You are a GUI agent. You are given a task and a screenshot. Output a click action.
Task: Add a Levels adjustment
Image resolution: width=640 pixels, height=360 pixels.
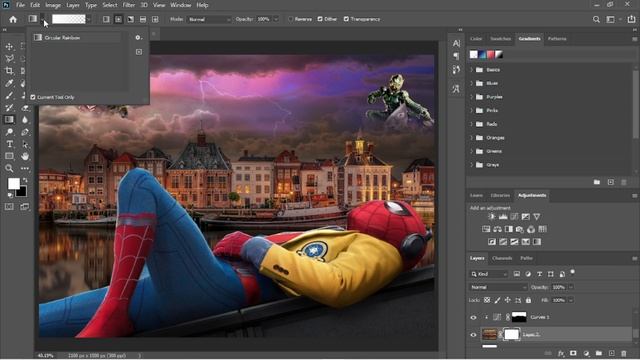click(x=503, y=217)
